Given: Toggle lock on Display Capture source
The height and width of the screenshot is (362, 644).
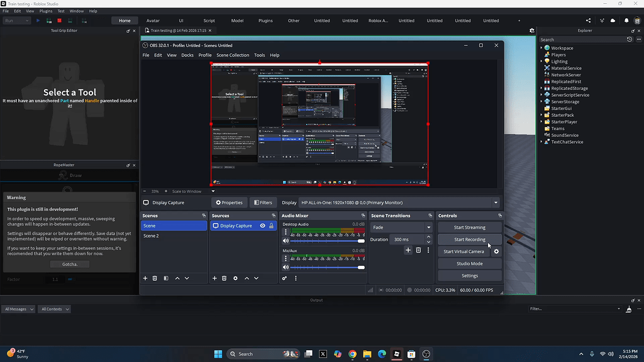Looking at the screenshot, I should tap(271, 226).
